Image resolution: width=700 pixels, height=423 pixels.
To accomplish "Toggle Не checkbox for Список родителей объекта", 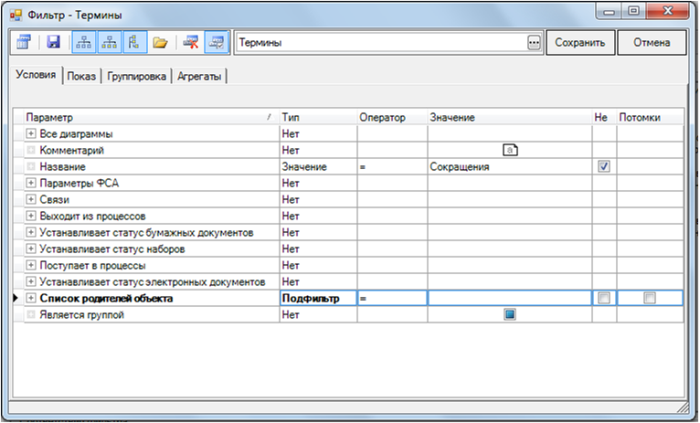I will [603, 298].
